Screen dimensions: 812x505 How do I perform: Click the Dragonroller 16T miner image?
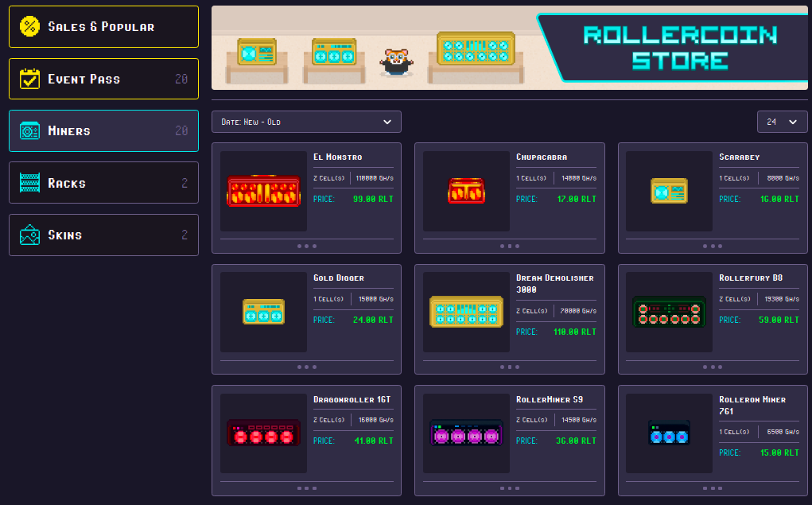click(x=263, y=433)
